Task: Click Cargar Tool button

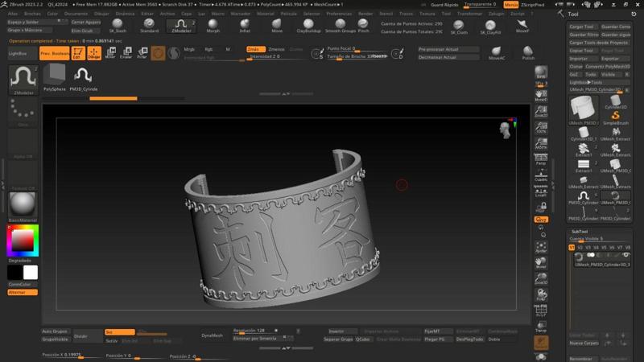Action: pyautogui.click(x=583, y=27)
